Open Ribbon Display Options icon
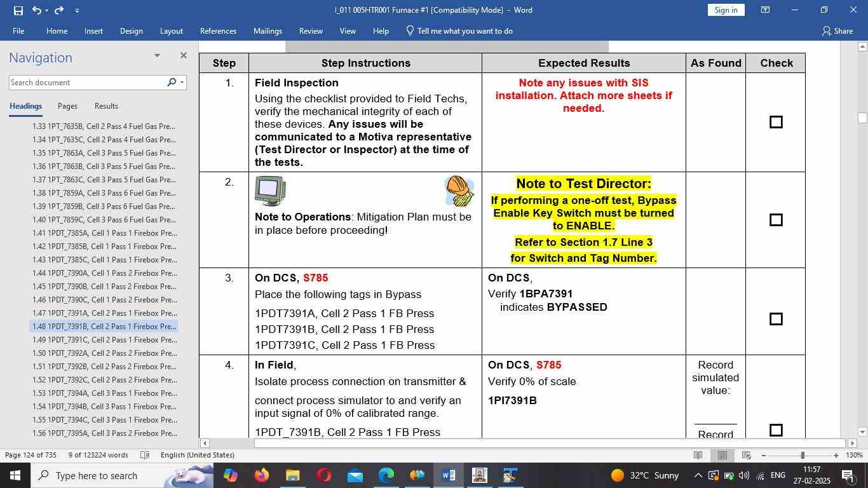868x488 pixels. 766,10
